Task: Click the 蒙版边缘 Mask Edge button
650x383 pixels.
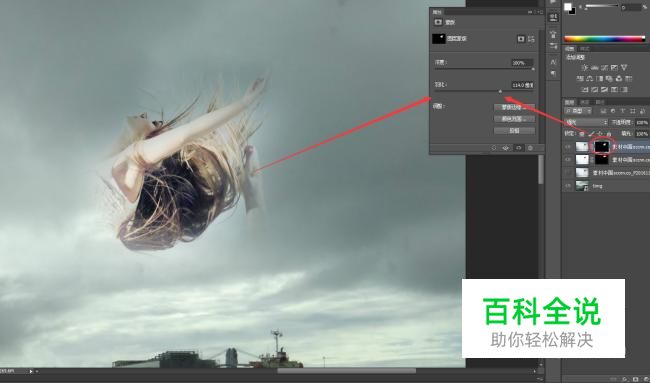Action: [514, 107]
